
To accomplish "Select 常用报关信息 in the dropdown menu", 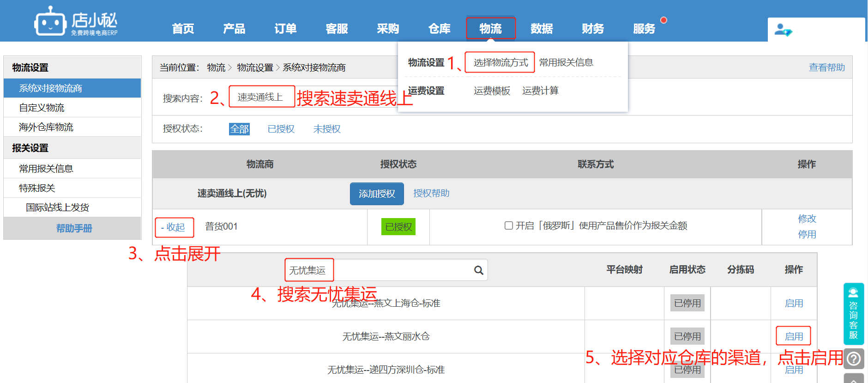I will (566, 62).
